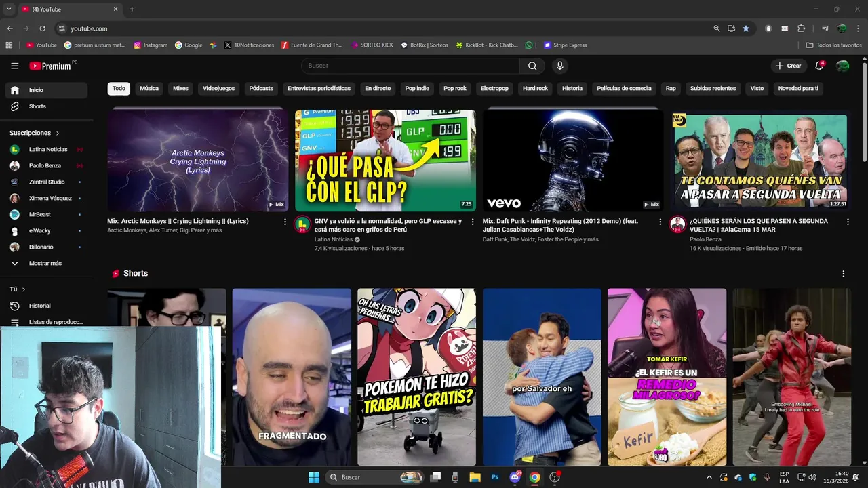Viewport: 868px width, 488px height.
Task: Bookmark this page star icon
Action: pyautogui.click(x=746, y=28)
